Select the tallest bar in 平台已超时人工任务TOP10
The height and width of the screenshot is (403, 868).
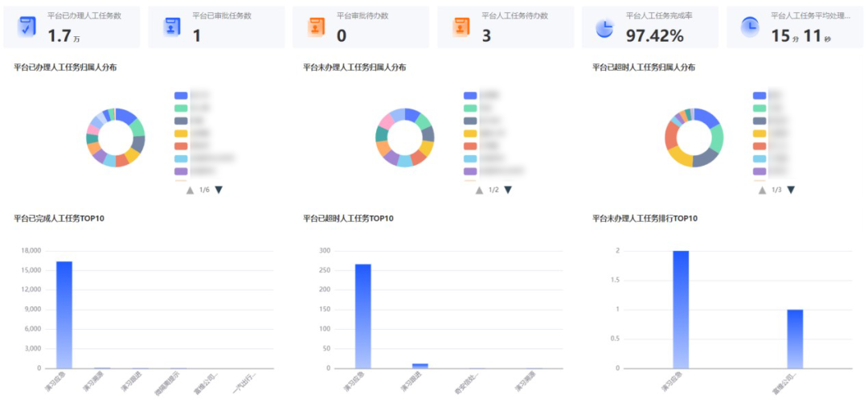(x=363, y=315)
